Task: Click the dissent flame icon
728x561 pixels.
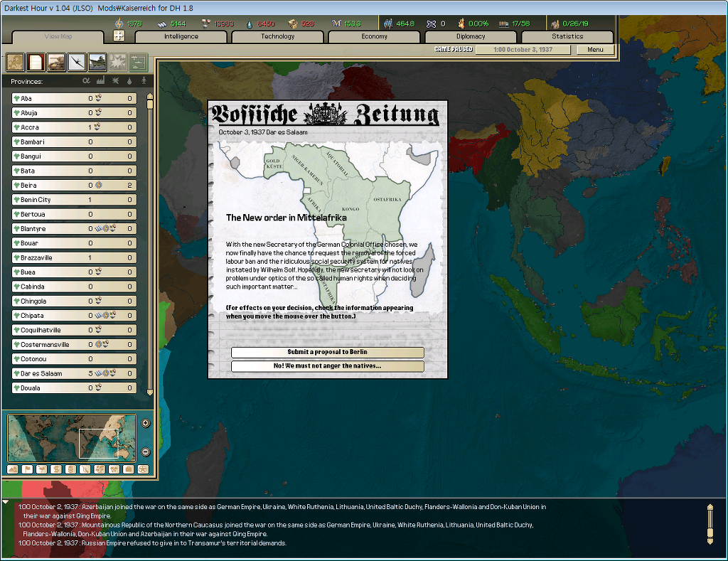Action: click(x=461, y=23)
